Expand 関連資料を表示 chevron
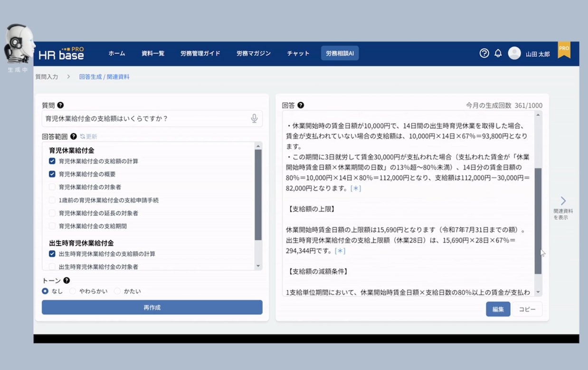The height and width of the screenshot is (370, 588). pos(563,201)
